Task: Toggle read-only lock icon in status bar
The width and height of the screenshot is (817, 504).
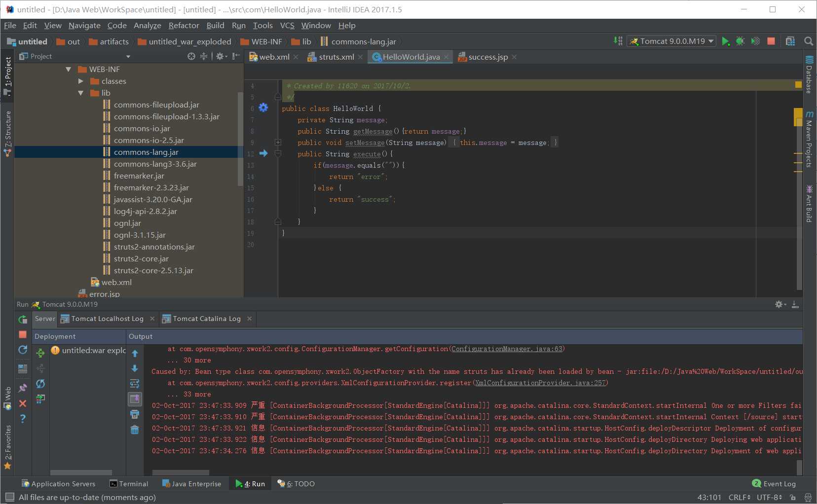Action: [793, 497]
